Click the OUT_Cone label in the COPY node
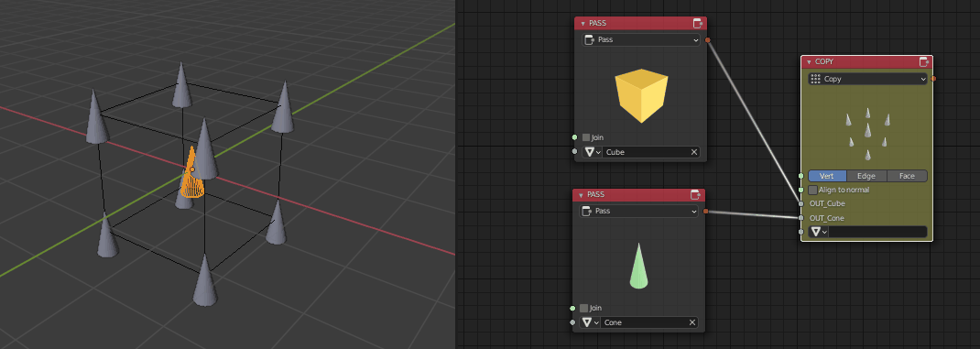980x349 pixels. (827, 218)
